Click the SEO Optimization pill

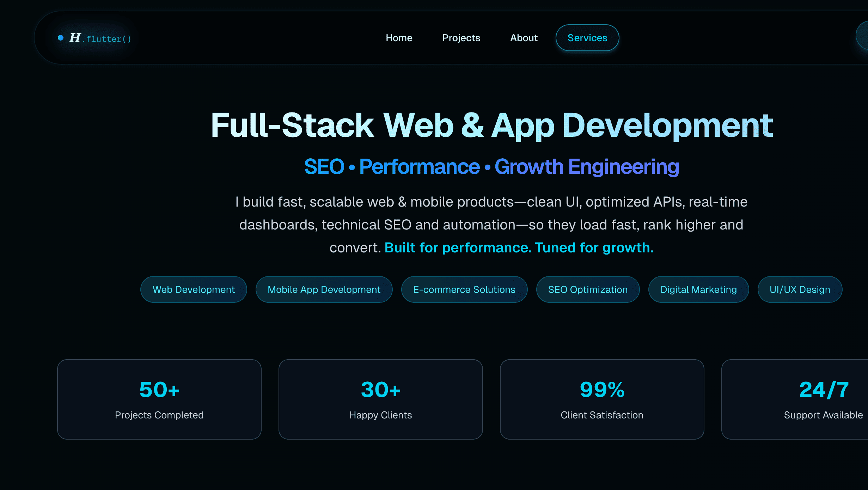pyautogui.click(x=588, y=289)
